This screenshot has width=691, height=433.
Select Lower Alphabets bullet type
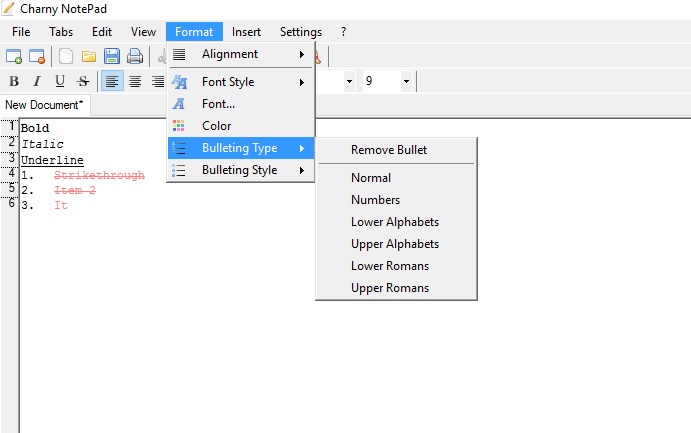pos(396,222)
